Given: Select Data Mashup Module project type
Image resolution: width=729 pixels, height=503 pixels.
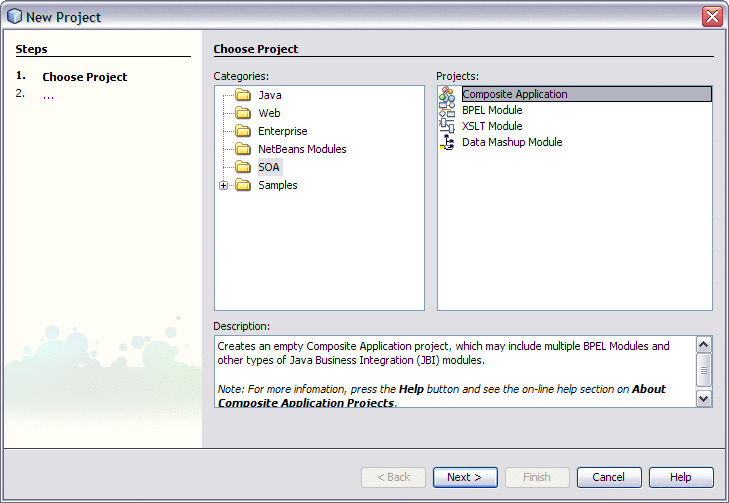Looking at the screenshot, I should click(512, 142).
